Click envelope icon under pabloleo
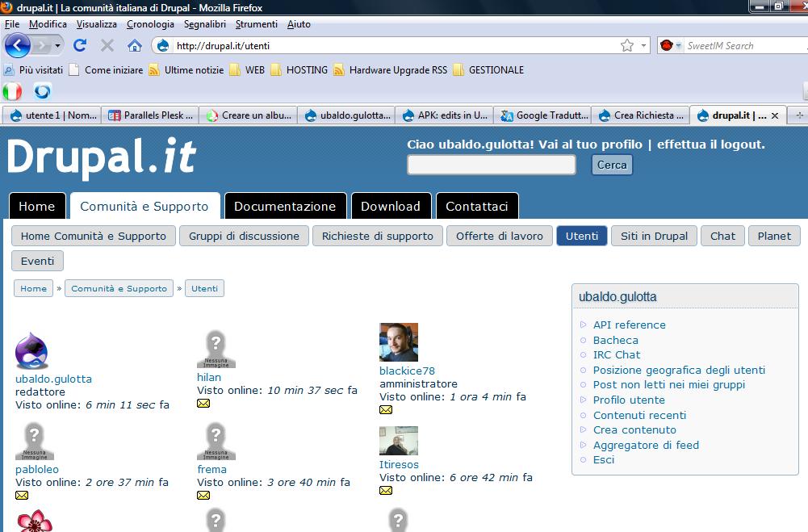This screenshot has width=808, height=532. 22,495
